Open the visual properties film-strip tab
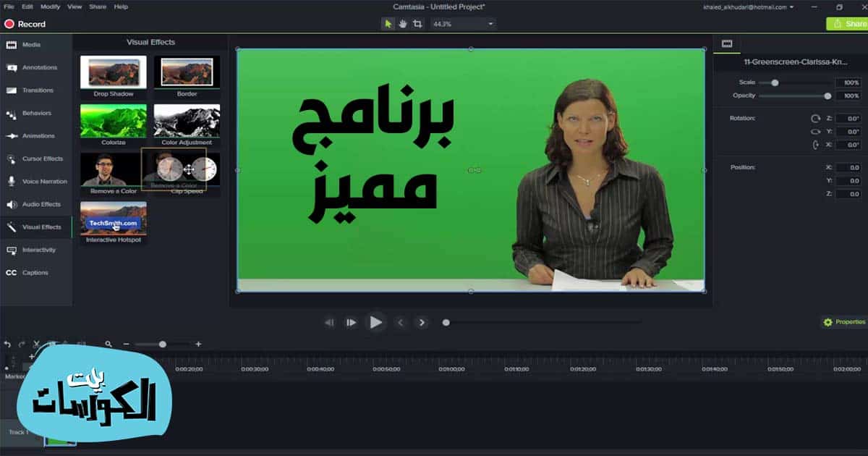 pos(727,44)
